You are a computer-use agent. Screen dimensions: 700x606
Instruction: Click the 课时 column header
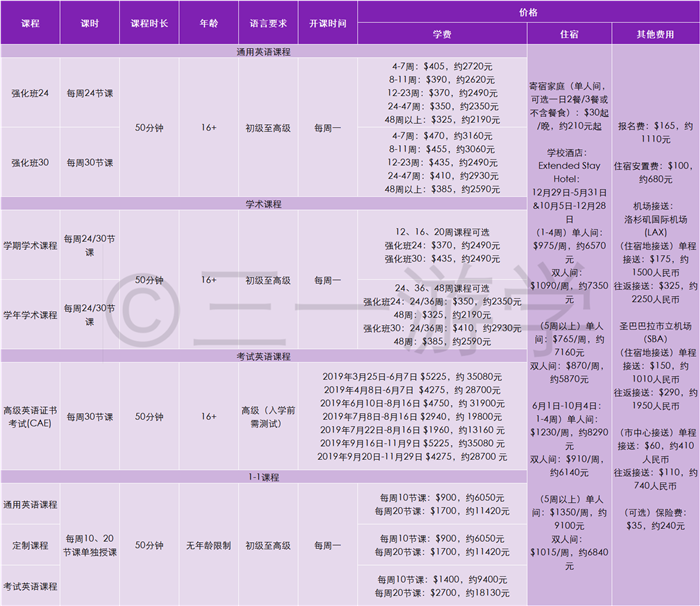[90, 23]
